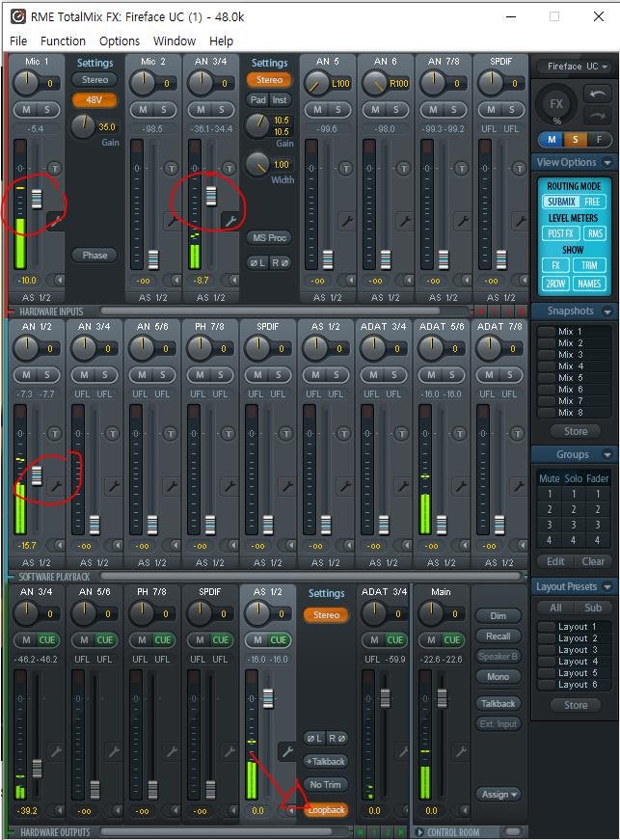This screenshot has width=620, height=840.
Task: Open the Function menu
Action: [63, 41]
